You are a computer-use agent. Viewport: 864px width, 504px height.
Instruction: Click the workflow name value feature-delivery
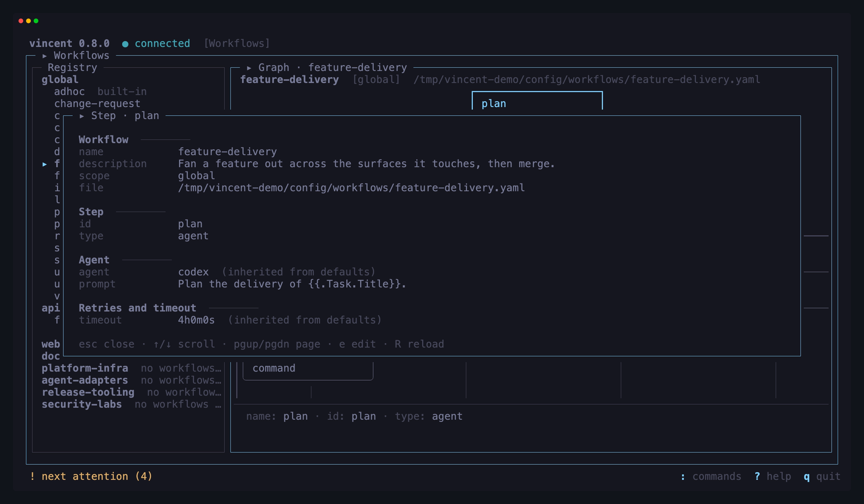click(x=228, y=152)
